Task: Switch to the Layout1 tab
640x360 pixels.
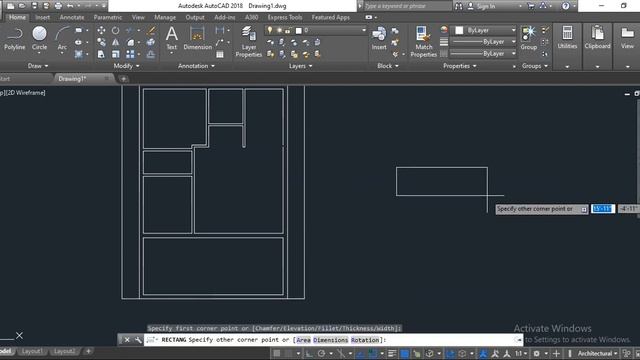Action: click(32, 351)
